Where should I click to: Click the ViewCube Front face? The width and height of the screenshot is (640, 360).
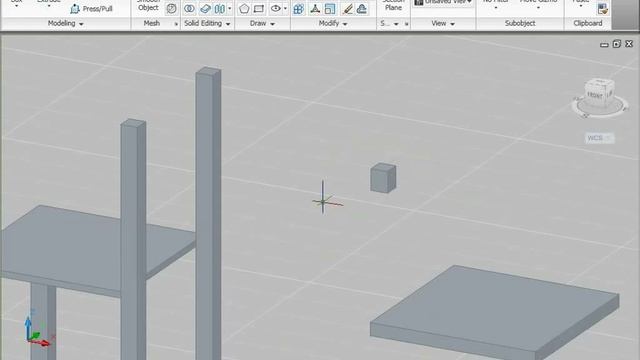click(x=594, y=96)
